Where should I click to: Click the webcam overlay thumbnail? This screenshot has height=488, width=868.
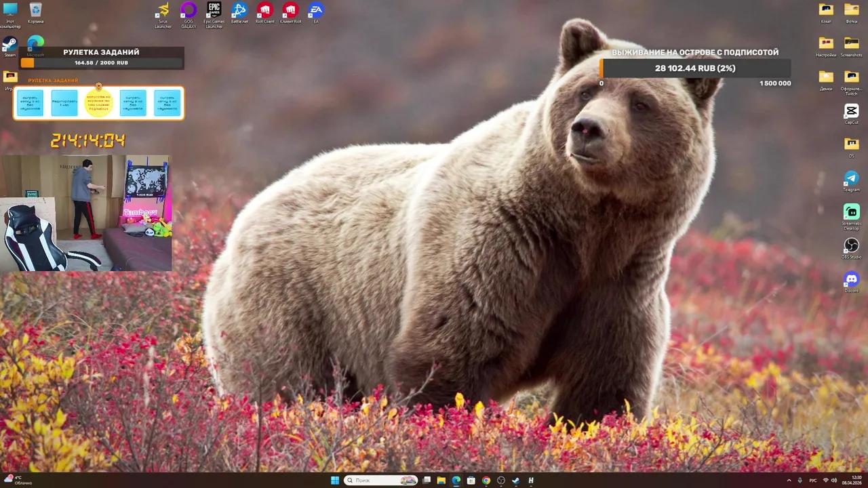click(85, 213)
